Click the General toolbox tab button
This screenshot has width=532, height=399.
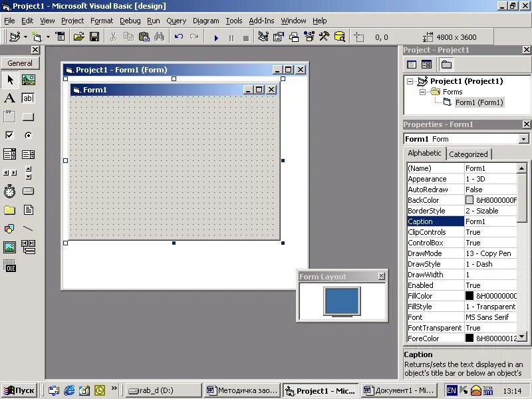tap(20, 63)
